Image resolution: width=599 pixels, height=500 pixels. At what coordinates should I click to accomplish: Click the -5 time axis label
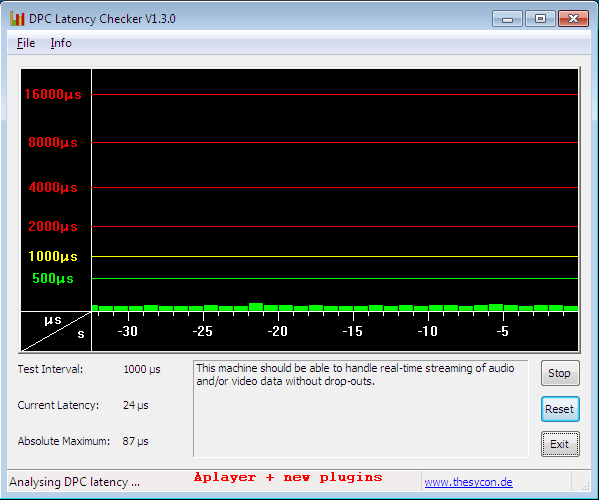[503, 331]
